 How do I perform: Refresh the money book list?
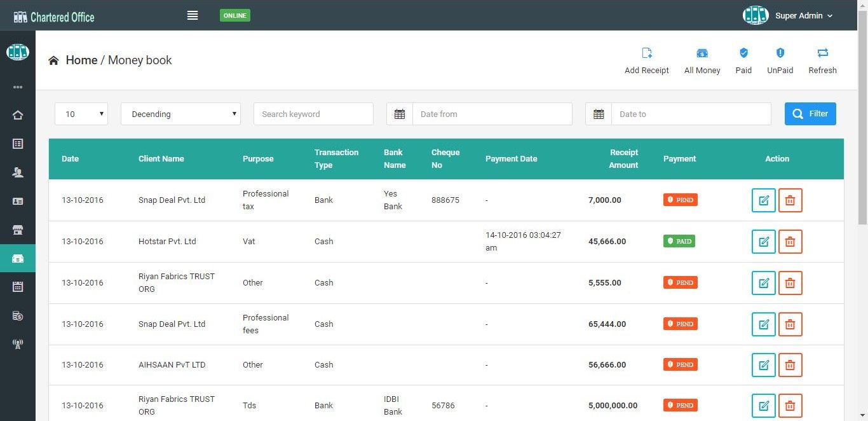coord(822,53)
